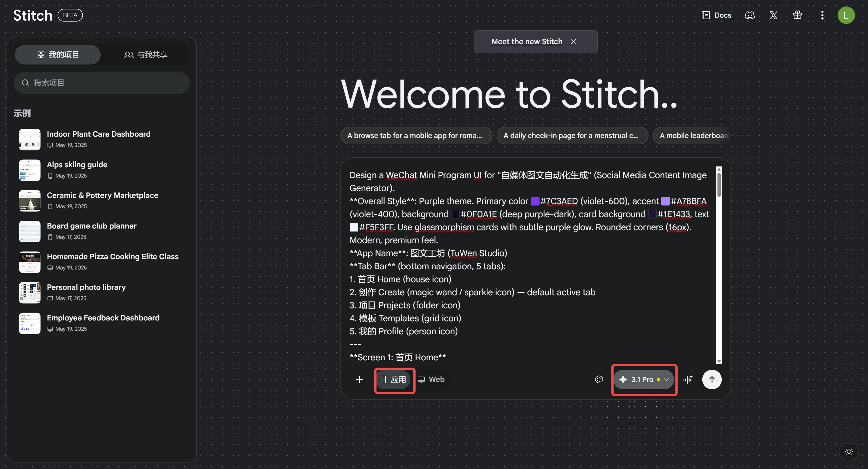Screen dimensions: 868x469
Task: Open the X (Twitter) icon
Action: pos(773,15)
